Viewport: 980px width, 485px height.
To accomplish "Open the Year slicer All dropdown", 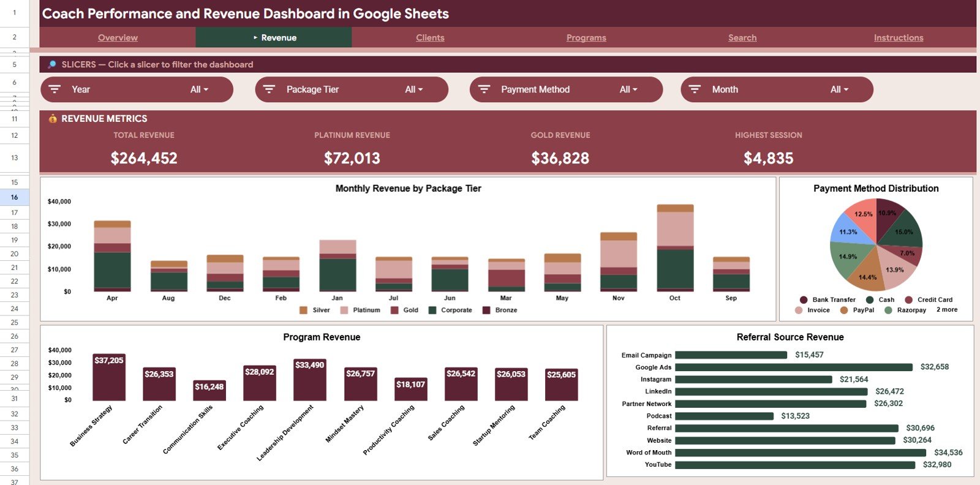I will (200, 89).
